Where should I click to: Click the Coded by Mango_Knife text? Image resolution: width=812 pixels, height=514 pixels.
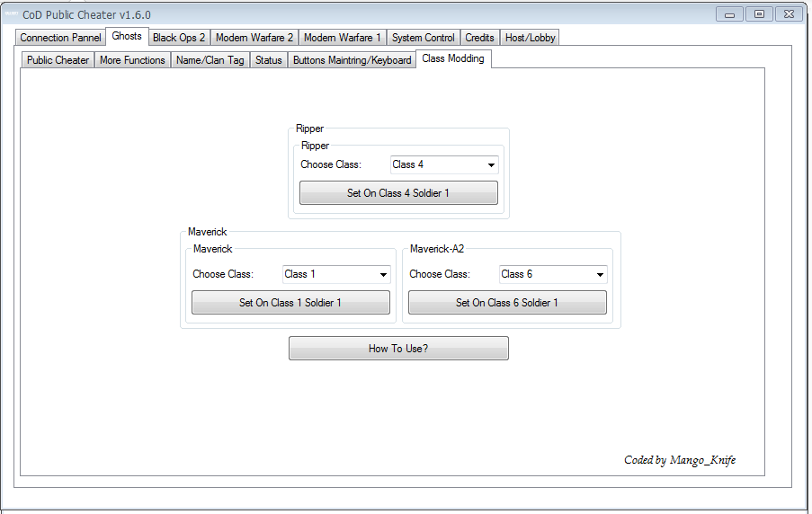pos(680,460)
